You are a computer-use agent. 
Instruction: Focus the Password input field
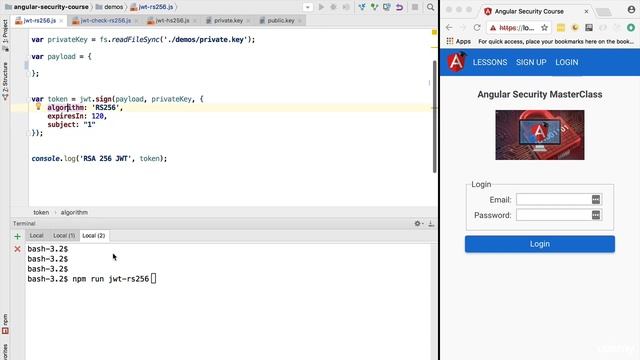coord(558,215)
